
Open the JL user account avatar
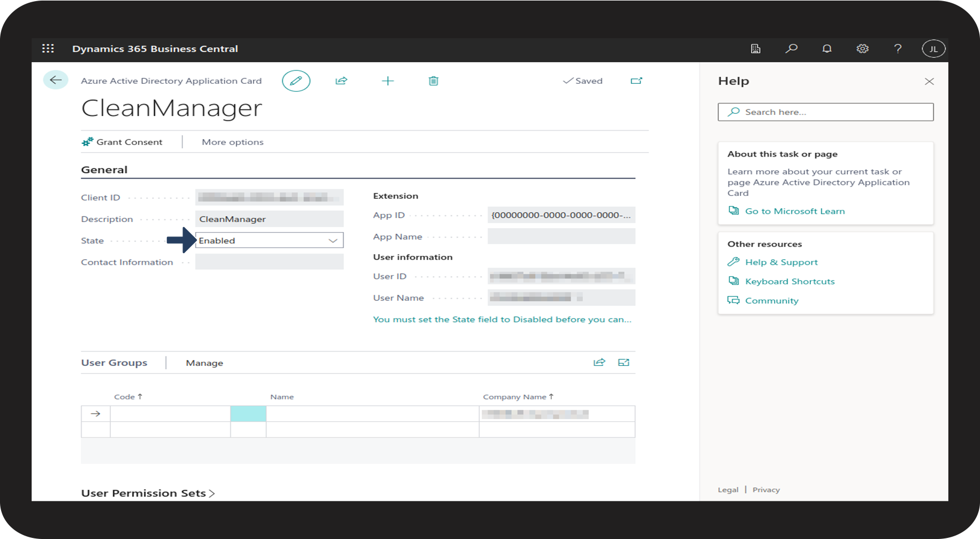point(933,49)
